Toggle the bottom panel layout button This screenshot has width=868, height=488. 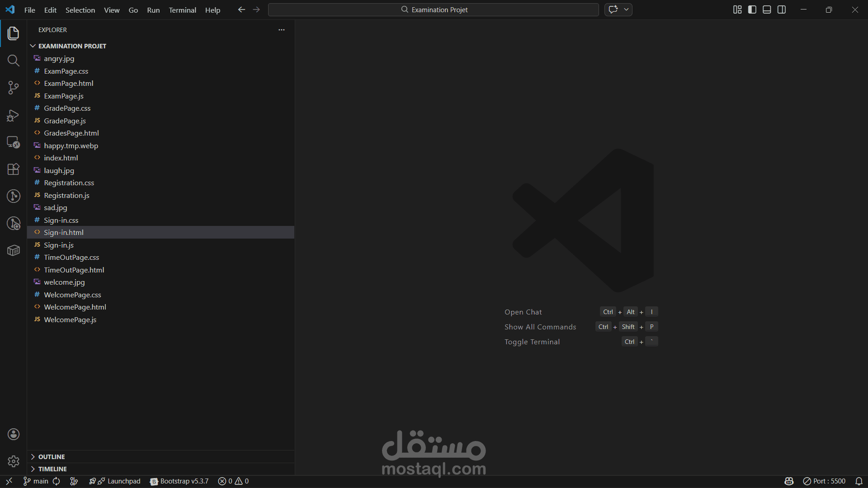coord(767,9)
